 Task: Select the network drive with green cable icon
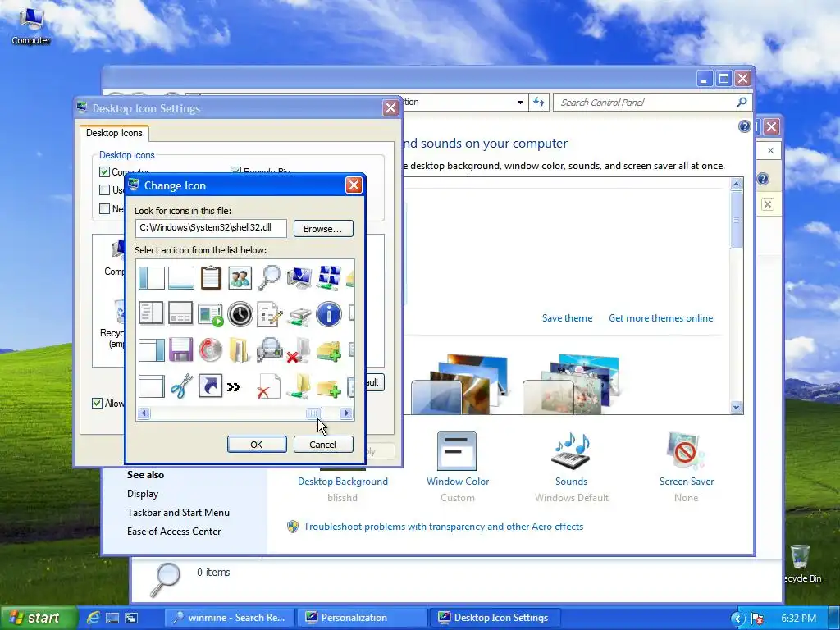[299, 316]
